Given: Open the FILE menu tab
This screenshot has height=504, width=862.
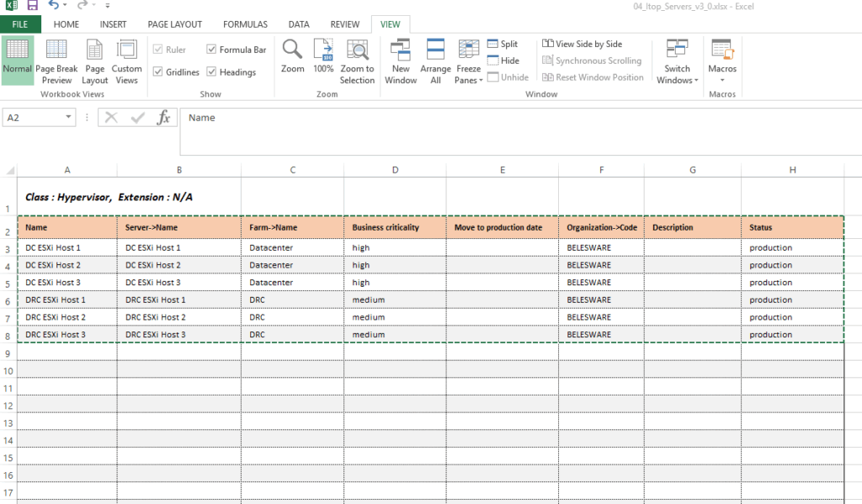Looking at the screenshot, I should pyautogui.click(x=20, y=24).
